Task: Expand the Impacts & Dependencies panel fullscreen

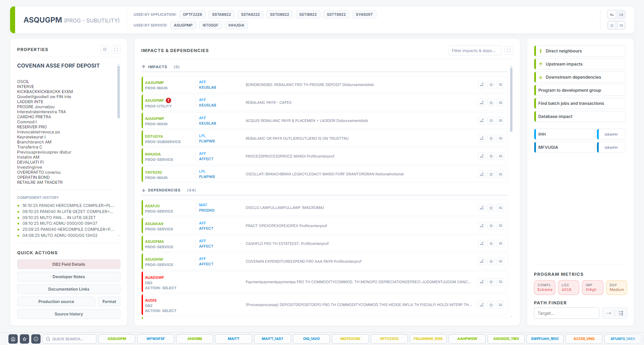Action: 509,50
